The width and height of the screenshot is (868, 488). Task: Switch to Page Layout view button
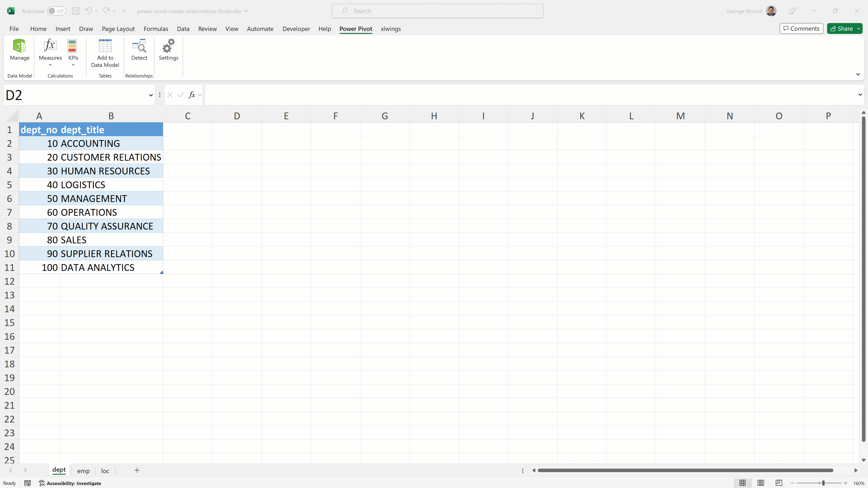(x=760, y=483)
